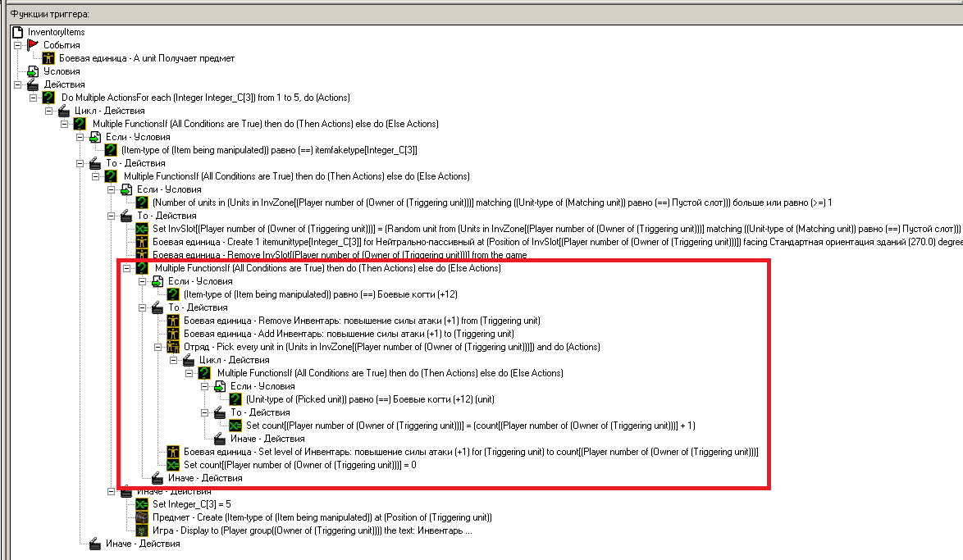
Task: Click unit icon of 'Create 1 itemunittype' action
Action: pyautogui.click(x=142, y=242)
